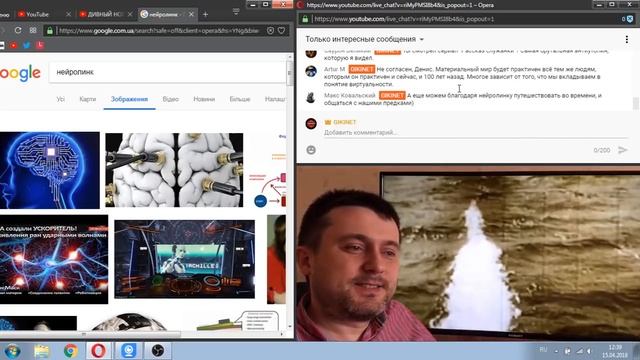Image resolution: width=640 pixels, height=360 pixels.
Task: Launch Google Chrome from the taskbar
Action: pyautogui.click(x=70, y=351)
